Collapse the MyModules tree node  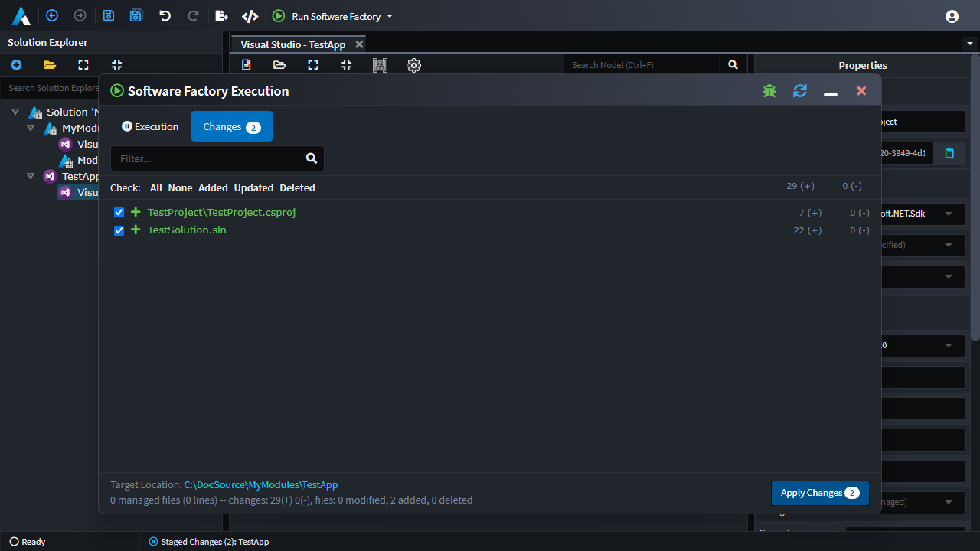tap(31, 128)
